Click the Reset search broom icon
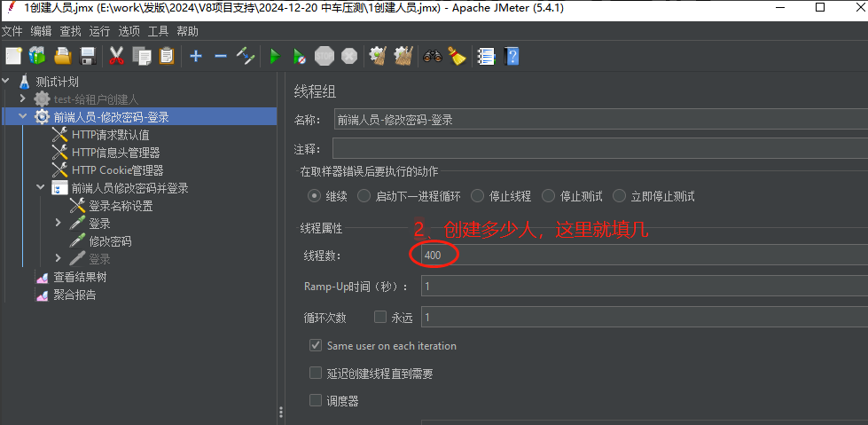 (457, 56)
